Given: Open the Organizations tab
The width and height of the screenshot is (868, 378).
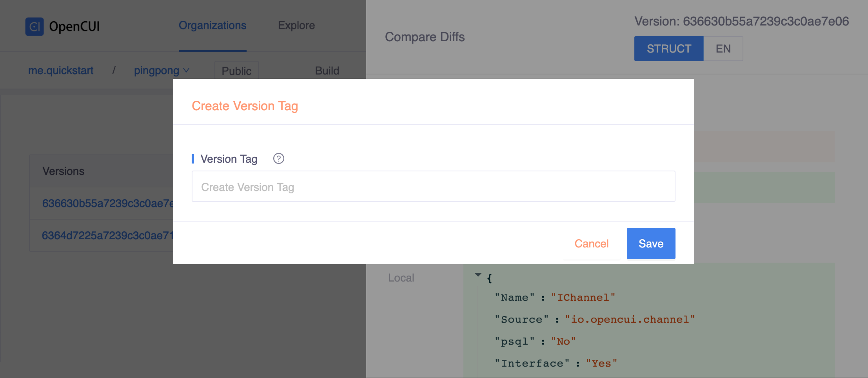Looking at the screenshot, I should pyautogui.click(x=212, y=25).
